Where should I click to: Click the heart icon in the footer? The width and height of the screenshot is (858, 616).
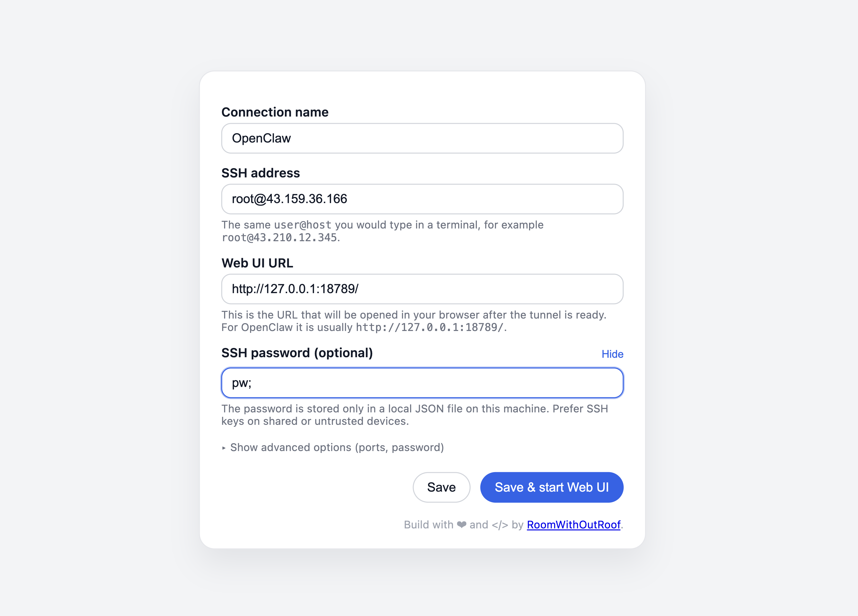pos(462,525)
